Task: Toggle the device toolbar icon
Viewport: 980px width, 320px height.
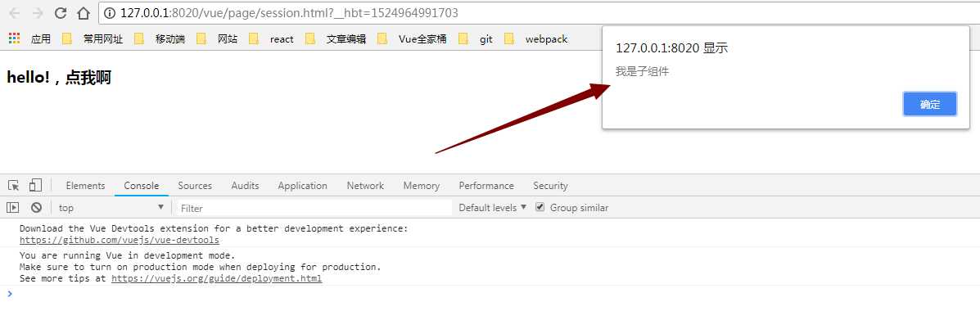Action: (35, 185)
